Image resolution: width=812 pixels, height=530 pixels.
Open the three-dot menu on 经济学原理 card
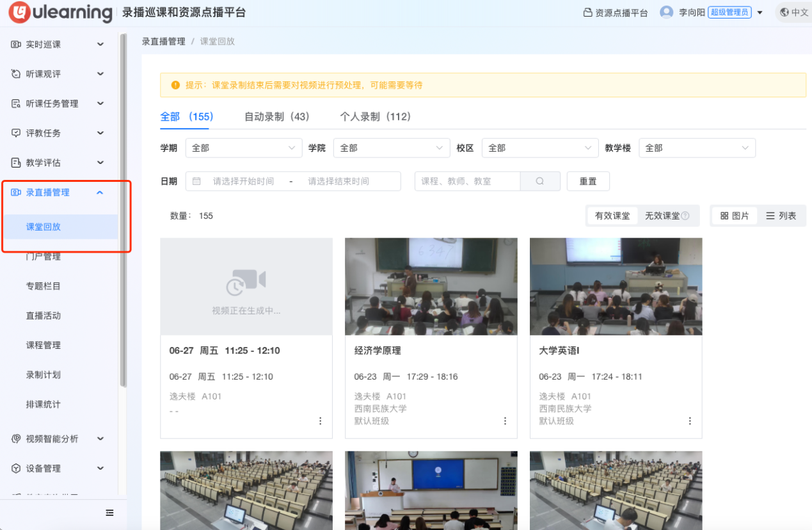point(505,421)
